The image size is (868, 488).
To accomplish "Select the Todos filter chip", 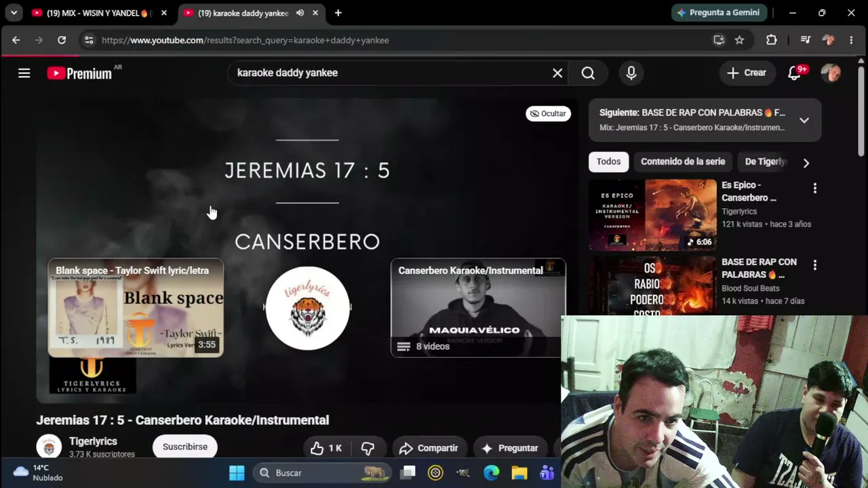I will 608,162.
